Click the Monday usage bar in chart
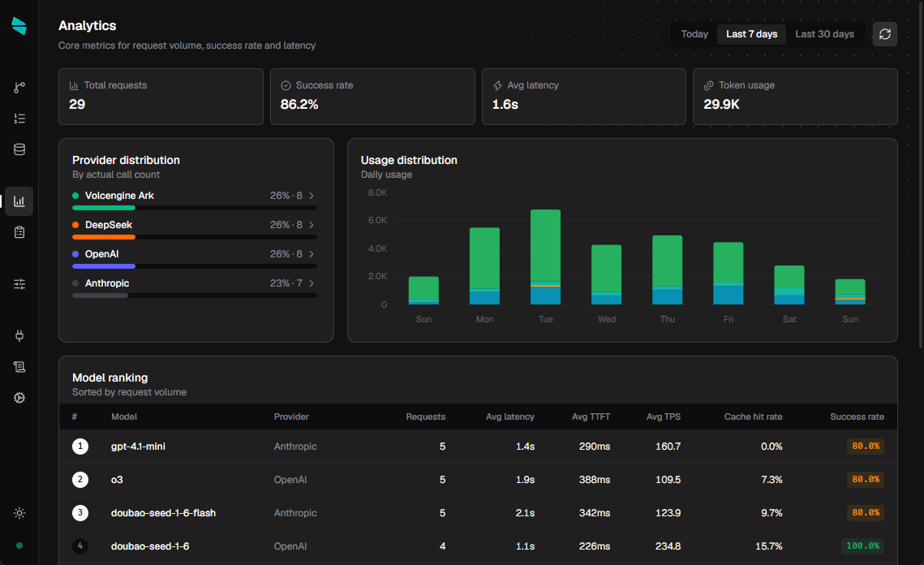The height and width of the screenshot is (565, 924). (x=484, y=266)
